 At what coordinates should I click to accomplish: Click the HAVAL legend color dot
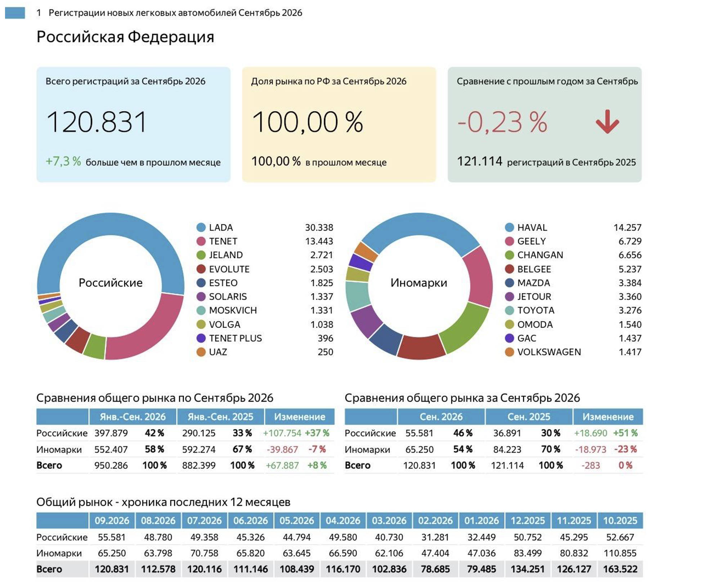coord(509,227)
